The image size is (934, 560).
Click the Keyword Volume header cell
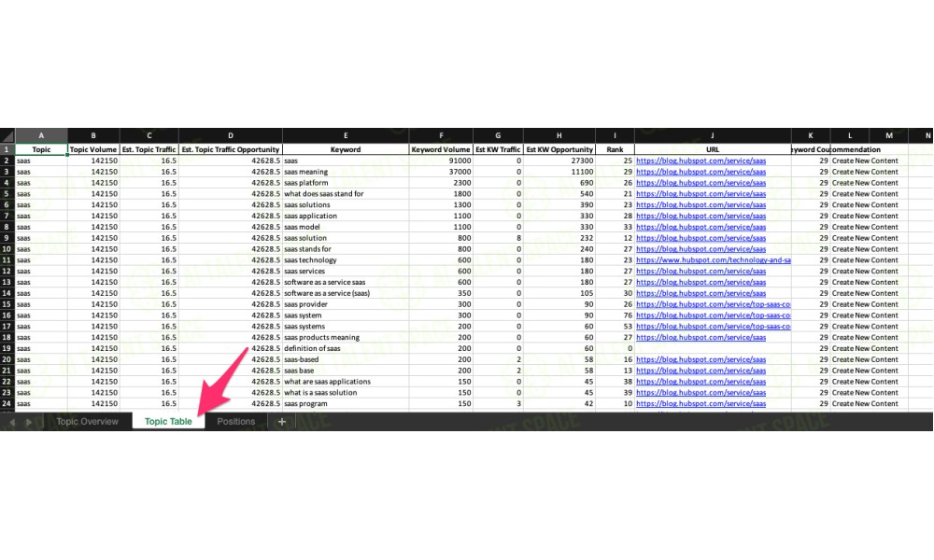441,149
